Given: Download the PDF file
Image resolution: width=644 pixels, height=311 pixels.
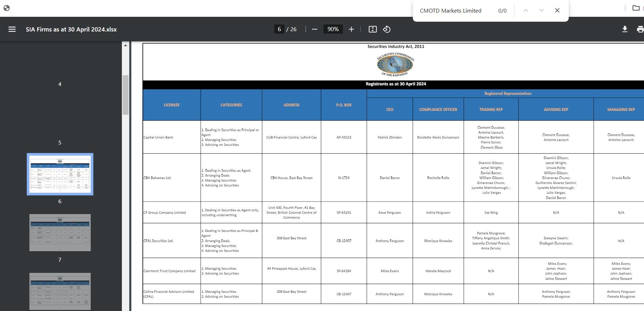Looking at the screenshot, I should point(625,29).
